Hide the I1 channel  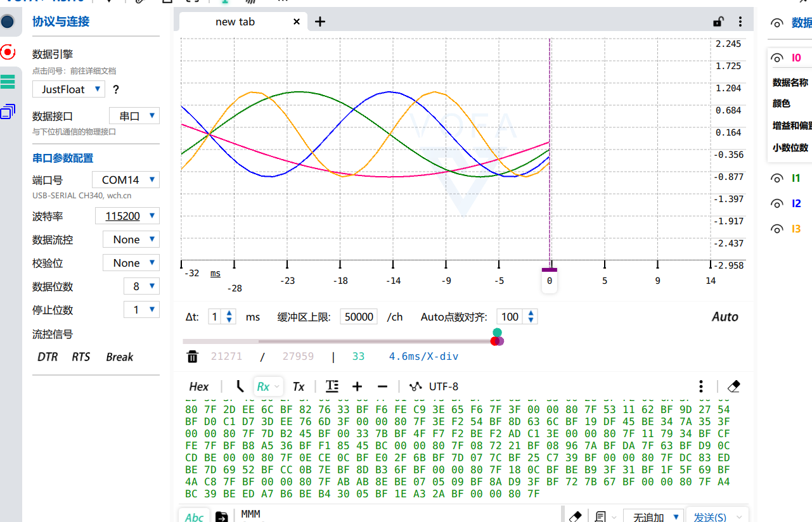tap(777, 179)
